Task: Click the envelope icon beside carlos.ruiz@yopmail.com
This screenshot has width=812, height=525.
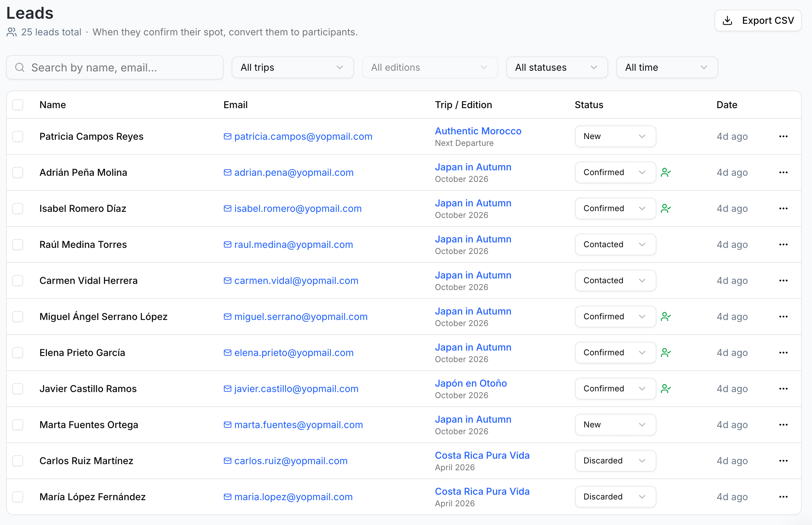Action: point(227,461)
